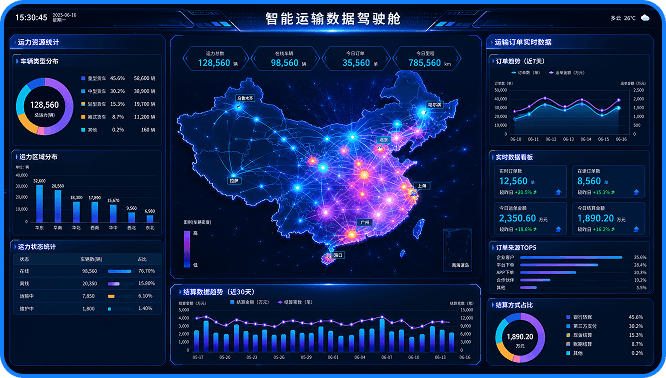Click the 15.88% progress bar in status table

[x=114, y=283]
